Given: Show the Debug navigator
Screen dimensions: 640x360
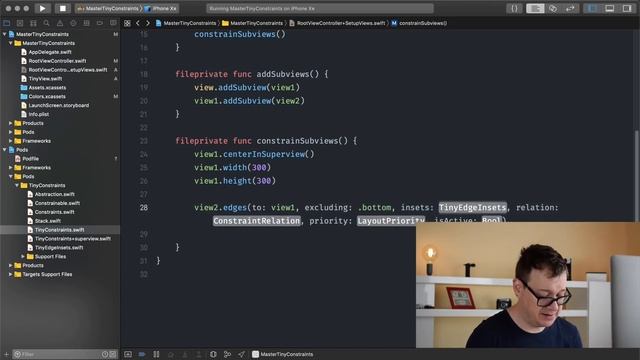Looking at the screenshot, I should point(87,23).
